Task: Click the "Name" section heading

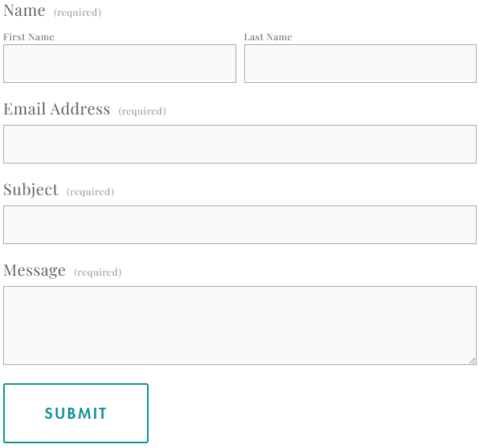Action: coord(25,11)
